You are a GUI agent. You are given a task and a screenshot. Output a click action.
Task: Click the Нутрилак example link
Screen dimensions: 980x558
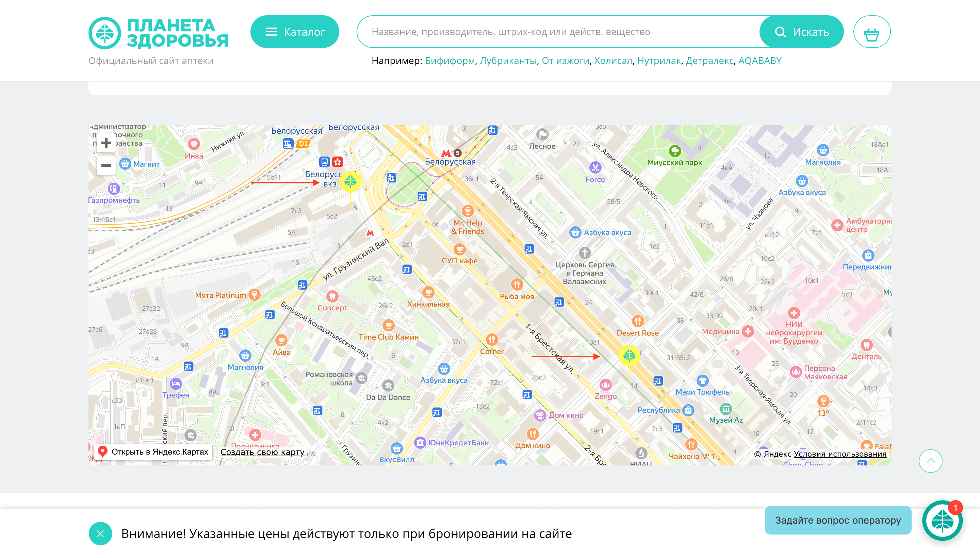[659, 61]
